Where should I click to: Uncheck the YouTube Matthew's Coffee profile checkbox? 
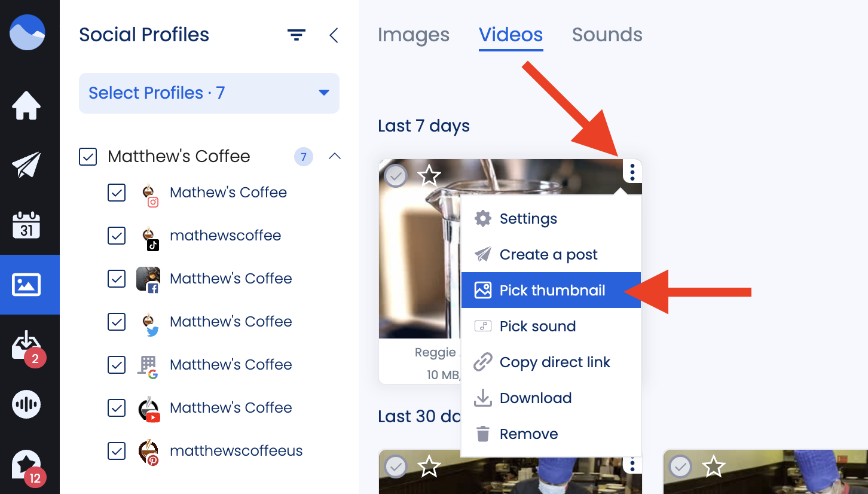coord(117,408)
